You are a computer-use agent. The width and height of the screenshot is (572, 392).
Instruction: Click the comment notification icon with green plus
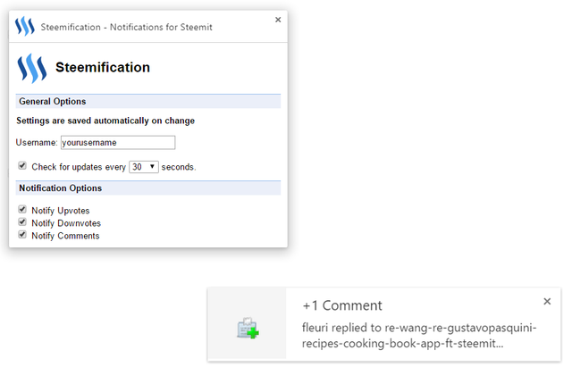[248, 328]
